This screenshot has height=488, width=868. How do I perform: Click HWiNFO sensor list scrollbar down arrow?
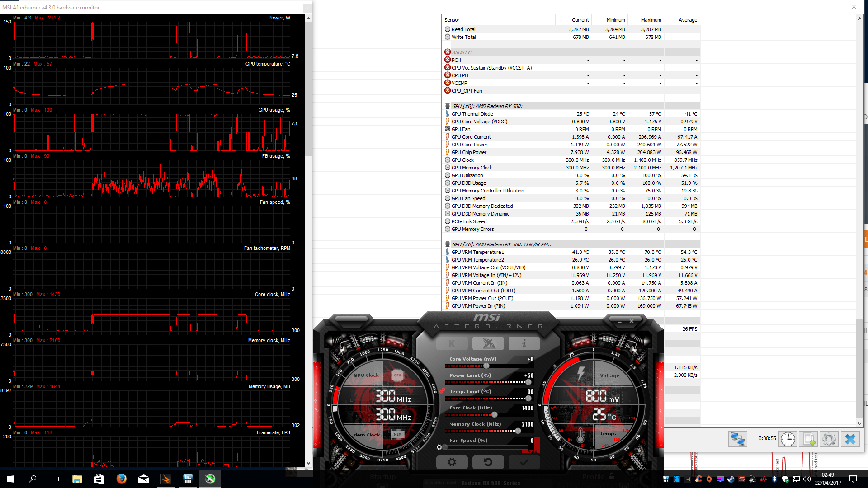[x=859, y=423]
